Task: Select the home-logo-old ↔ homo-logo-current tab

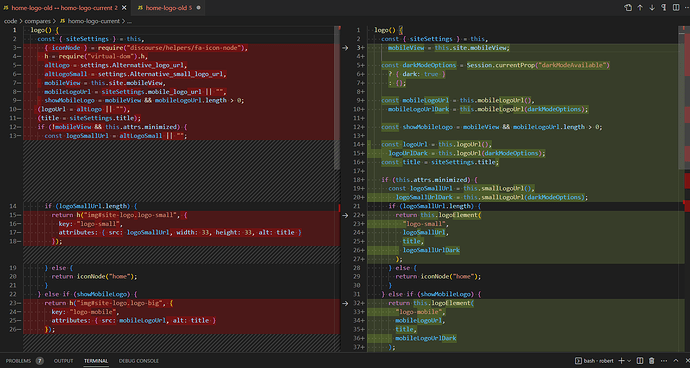Action: (x=65, y=8)
